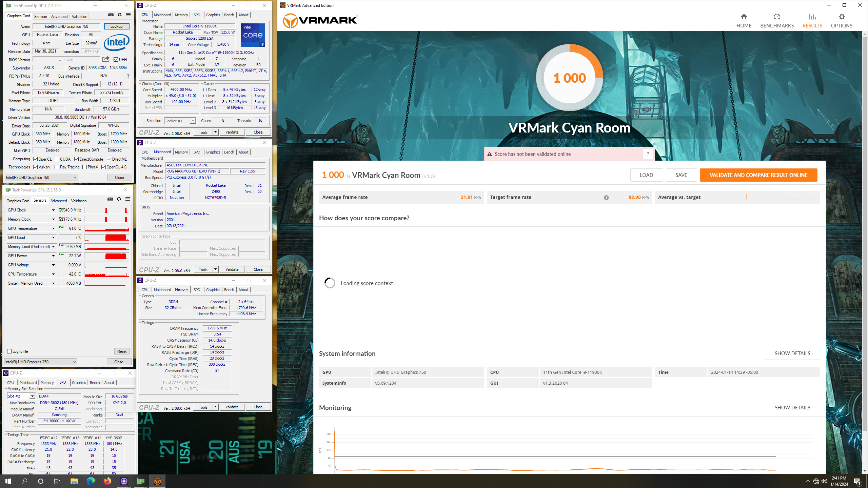The height and width of the screenshot is (488, 868).
Task: Click LOAD button in VRMark
Action: [x=646, y=175]
